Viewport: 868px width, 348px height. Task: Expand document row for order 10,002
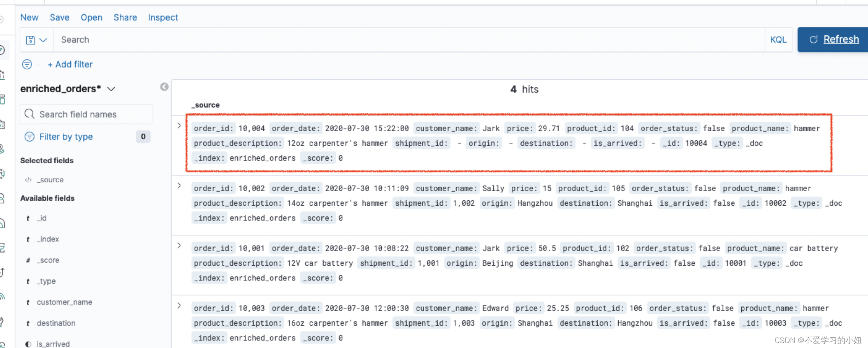[x=179, y=186]
